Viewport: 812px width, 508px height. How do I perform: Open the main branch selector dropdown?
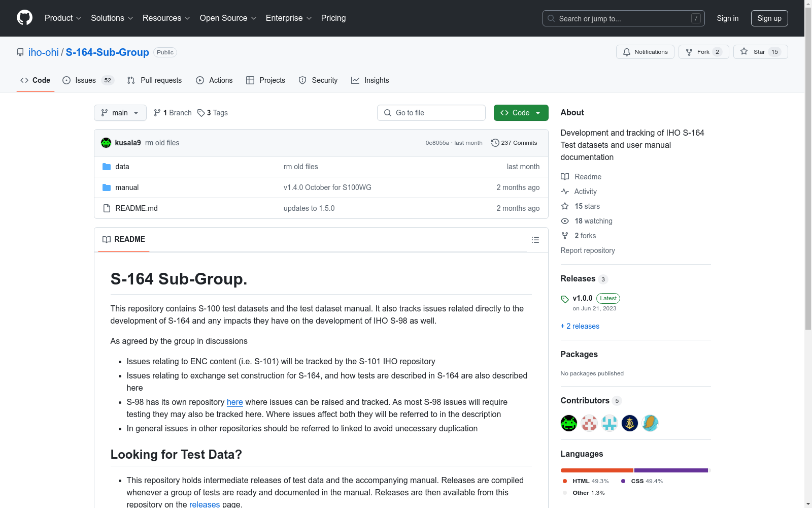(x=120, y=113)
